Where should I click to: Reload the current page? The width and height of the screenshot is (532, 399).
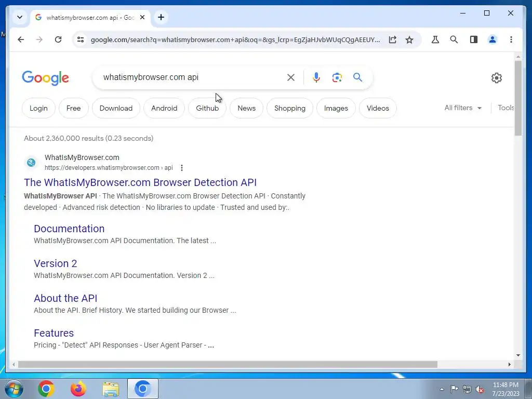coord(58,39)
